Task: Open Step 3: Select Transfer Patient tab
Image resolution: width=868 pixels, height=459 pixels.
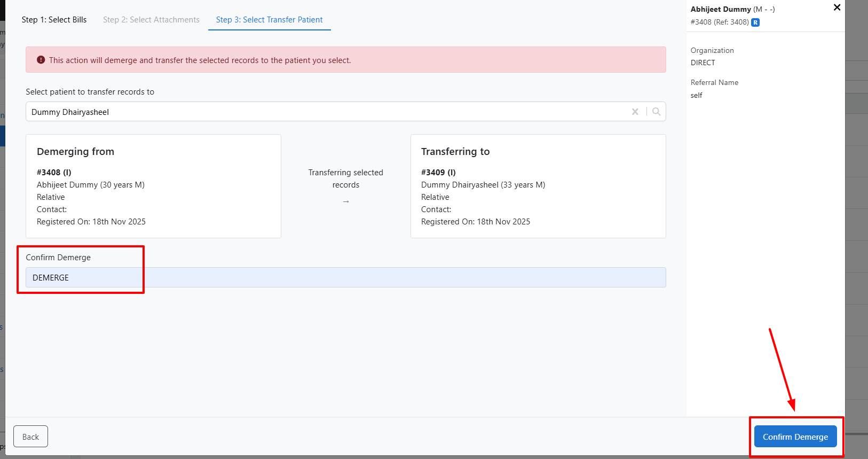Action: (270, 20)
